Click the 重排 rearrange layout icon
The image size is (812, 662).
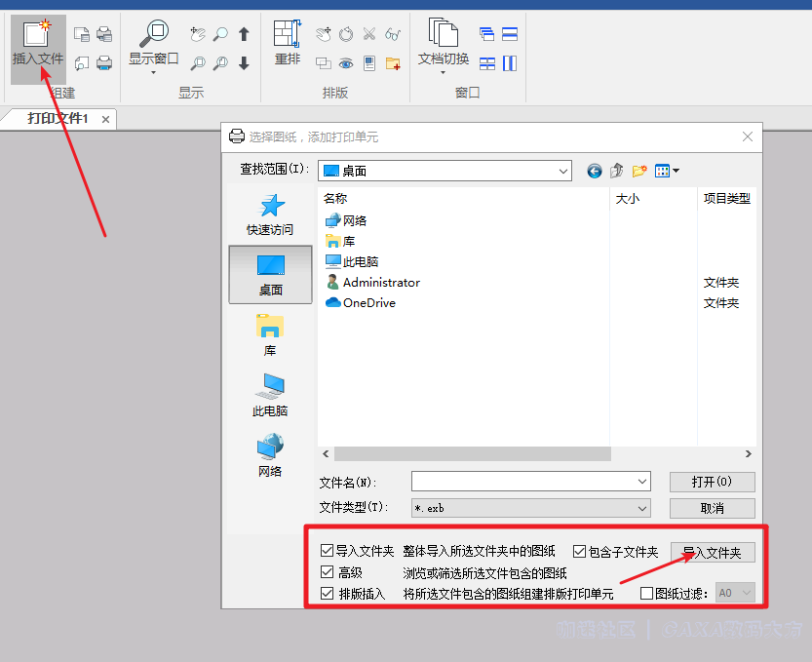288,34
